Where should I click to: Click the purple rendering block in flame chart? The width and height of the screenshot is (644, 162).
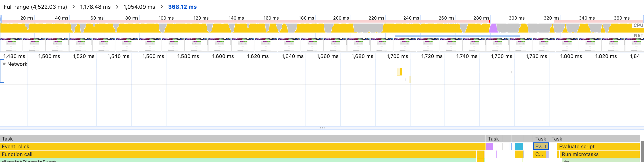pos(489,146)
